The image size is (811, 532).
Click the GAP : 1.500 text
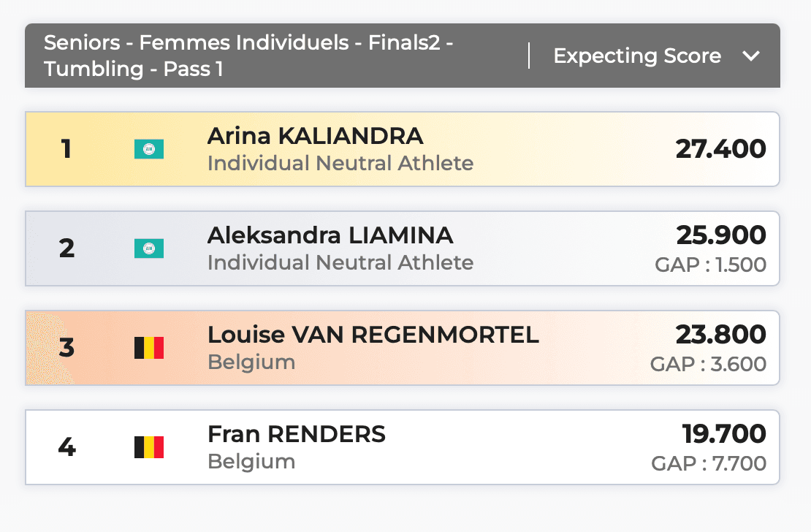coord(710,265)
